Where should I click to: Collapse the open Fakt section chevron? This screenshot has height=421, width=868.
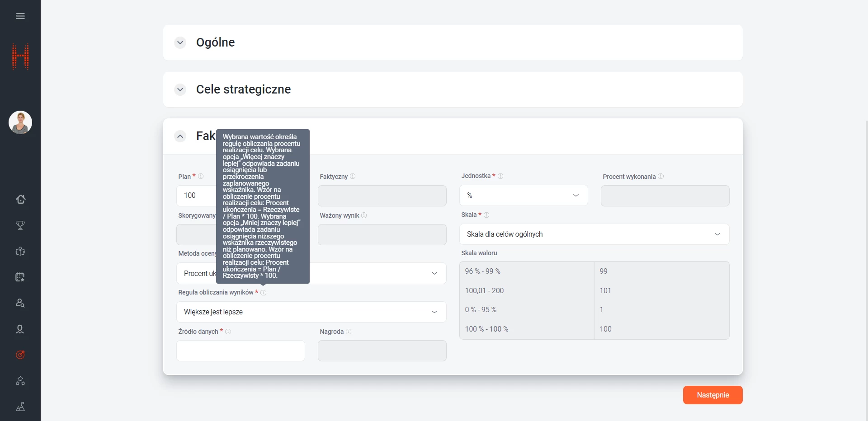180,136
